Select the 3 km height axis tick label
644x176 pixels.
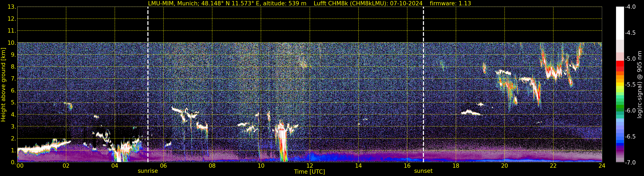(x=13, y=127)
